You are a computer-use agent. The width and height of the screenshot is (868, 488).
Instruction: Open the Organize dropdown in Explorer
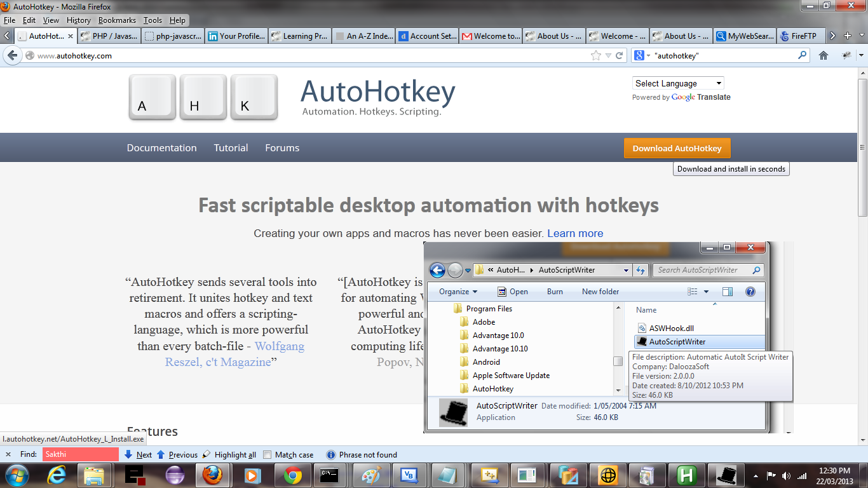coord(458,292)
